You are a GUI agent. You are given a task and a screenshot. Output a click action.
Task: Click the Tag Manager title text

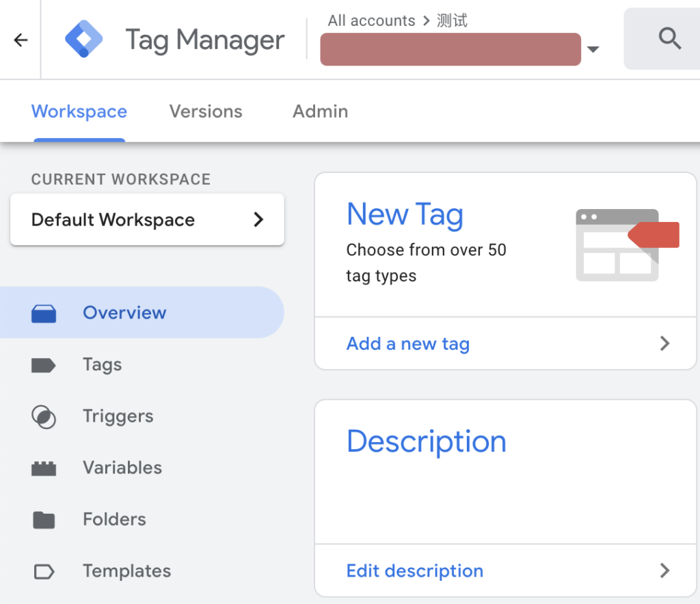(205, 40)
